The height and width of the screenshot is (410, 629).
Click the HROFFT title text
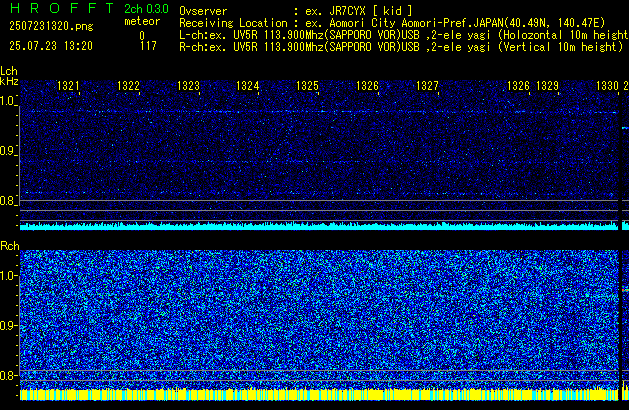[62, 8]
